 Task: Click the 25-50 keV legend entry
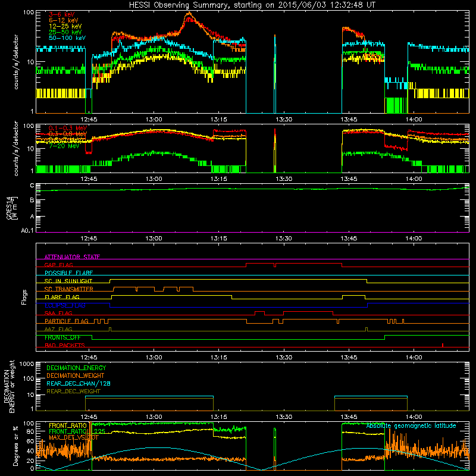pyautogui.click(x=65, y=32)
